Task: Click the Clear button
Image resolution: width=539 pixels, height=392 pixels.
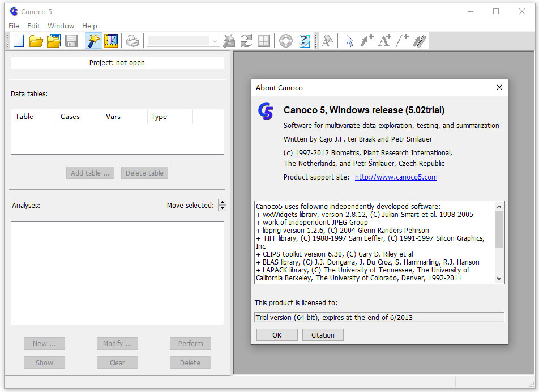Action: (117, 363)
